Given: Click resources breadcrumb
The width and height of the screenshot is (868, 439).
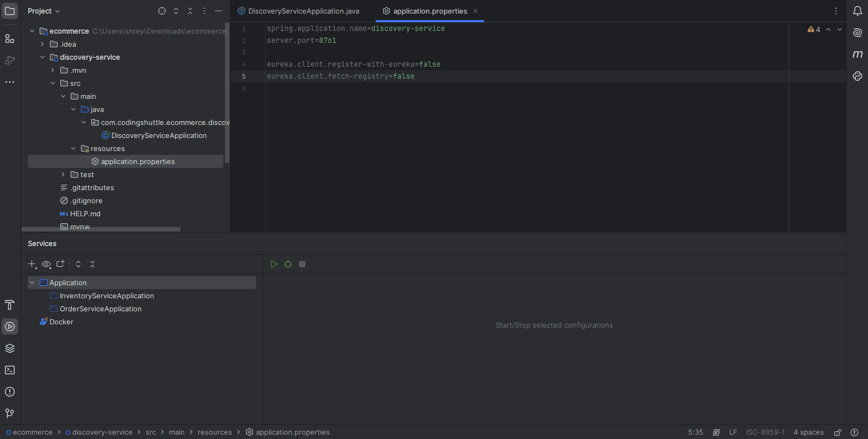Looking at the screenshot, I should click(215, 432).
